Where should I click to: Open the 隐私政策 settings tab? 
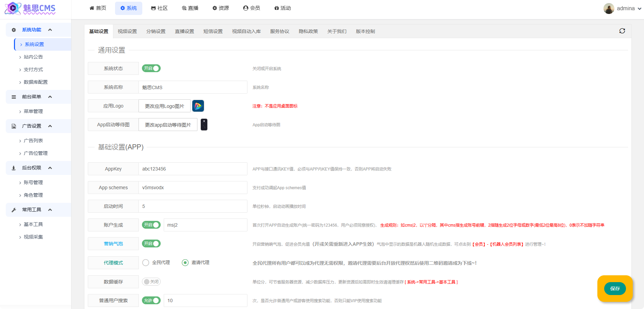308,31
